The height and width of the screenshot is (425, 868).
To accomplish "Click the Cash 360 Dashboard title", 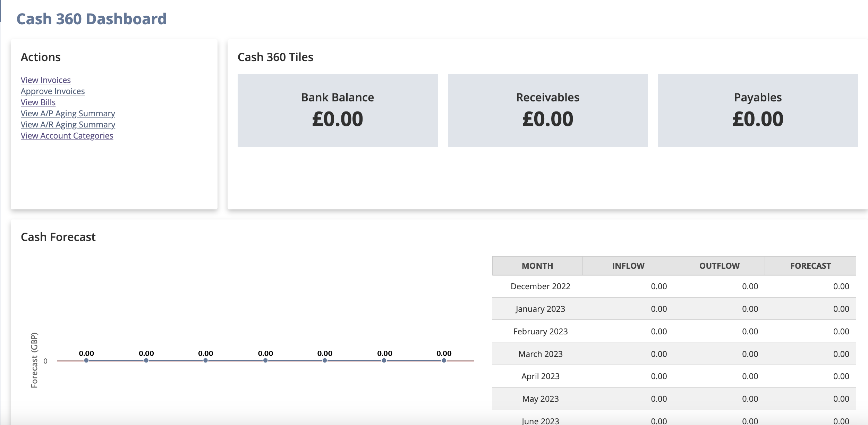I will [91, 19].
